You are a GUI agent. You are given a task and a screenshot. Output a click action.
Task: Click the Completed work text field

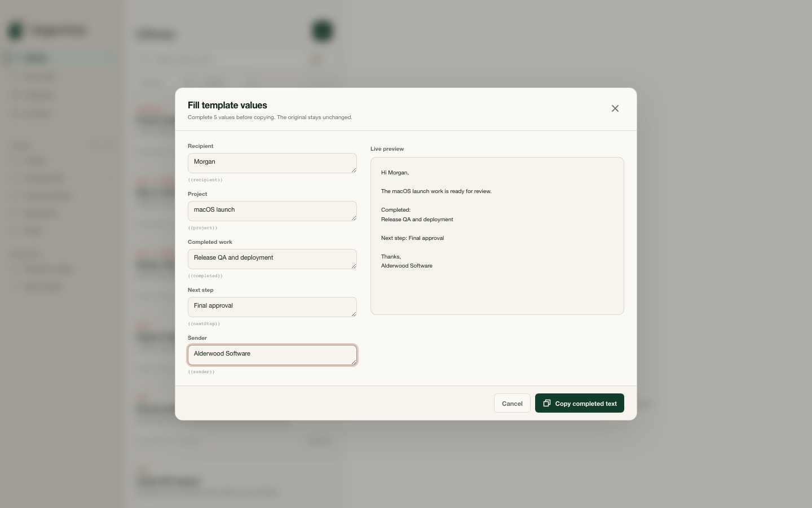coord(272,259)
